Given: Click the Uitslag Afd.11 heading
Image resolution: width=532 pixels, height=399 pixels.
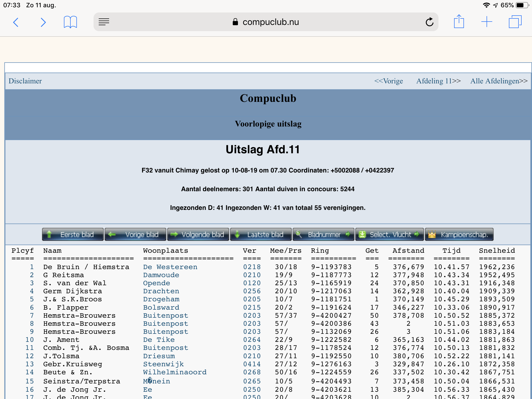Looking at the screenshot, I should click(x=263, y=150).
